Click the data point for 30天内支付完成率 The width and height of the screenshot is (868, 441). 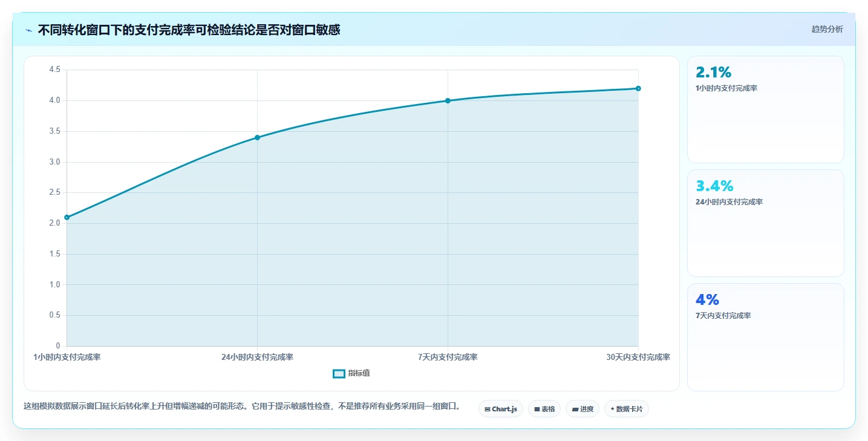coord(638,88)
